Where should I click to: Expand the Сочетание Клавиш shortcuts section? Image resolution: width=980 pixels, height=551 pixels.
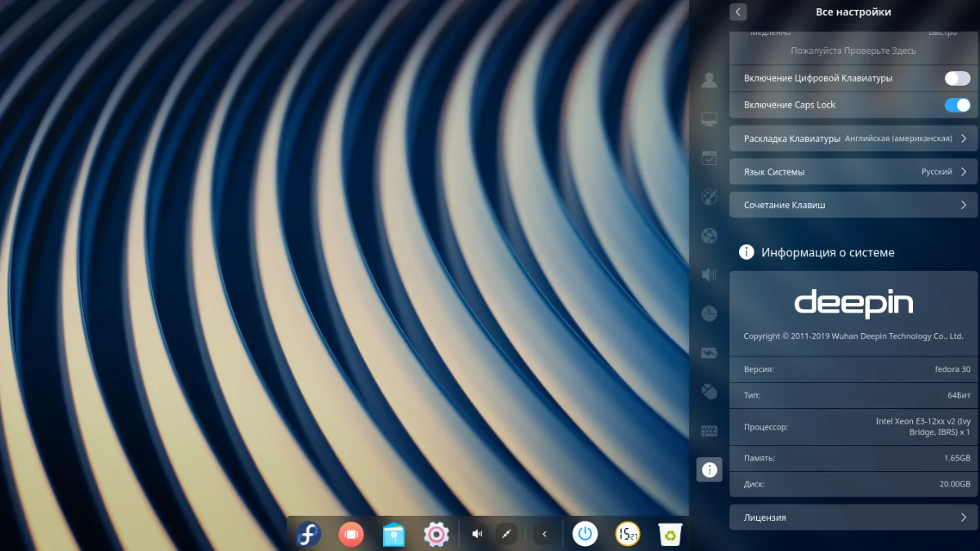(853, 205)
